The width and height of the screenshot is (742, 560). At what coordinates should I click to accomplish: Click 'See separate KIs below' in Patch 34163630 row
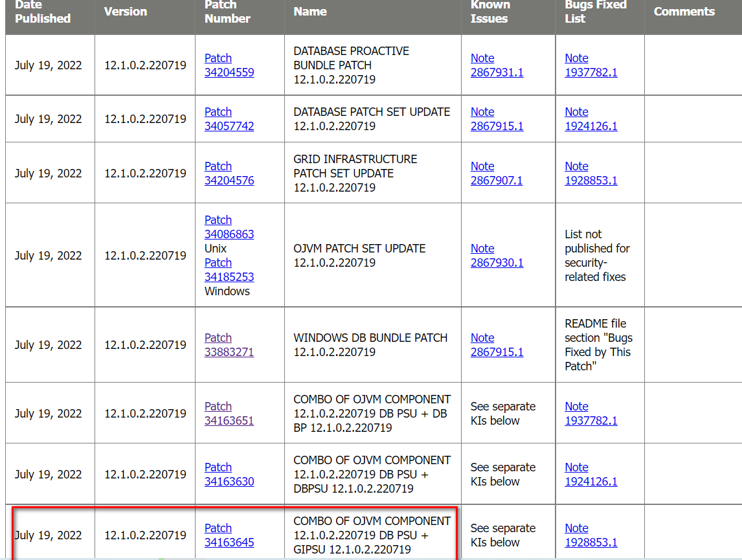(x=503, y=475)
